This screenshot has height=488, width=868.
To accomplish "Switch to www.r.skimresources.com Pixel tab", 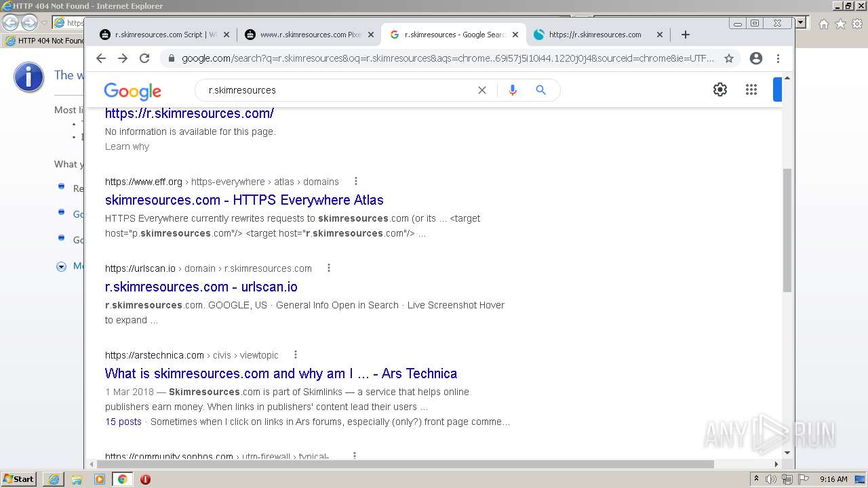I will [x=309, y=35].
